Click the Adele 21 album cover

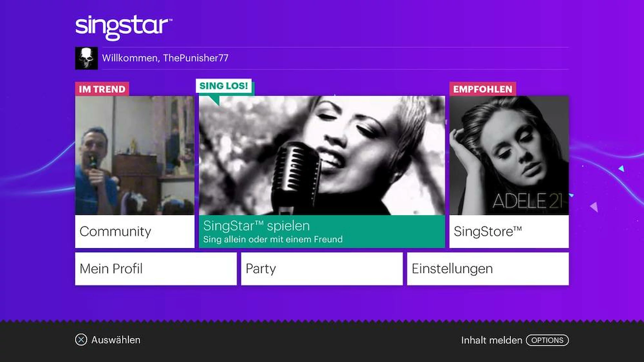click(x=509, y=155)
